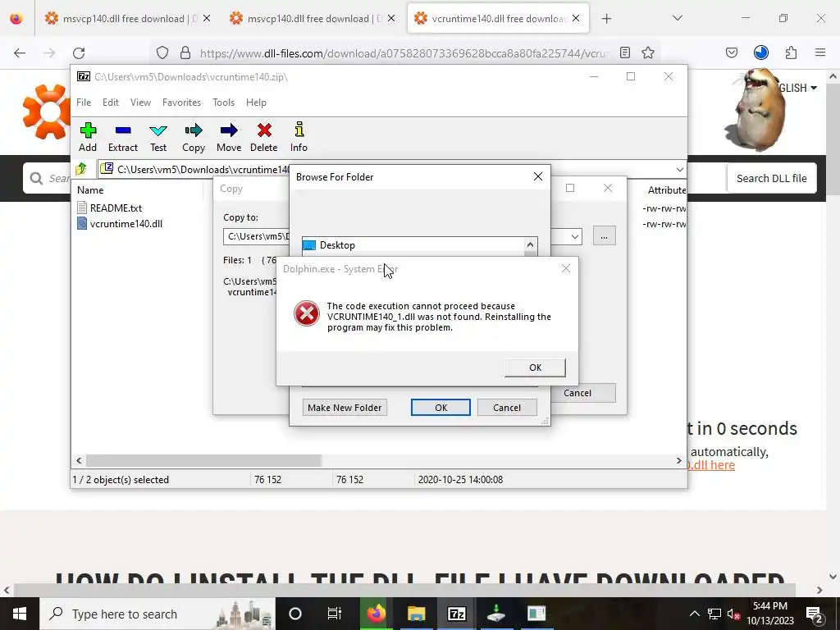Click Firefox back arrow button
Viewport: 840px width, 630px height.
[x=20, y=52]
